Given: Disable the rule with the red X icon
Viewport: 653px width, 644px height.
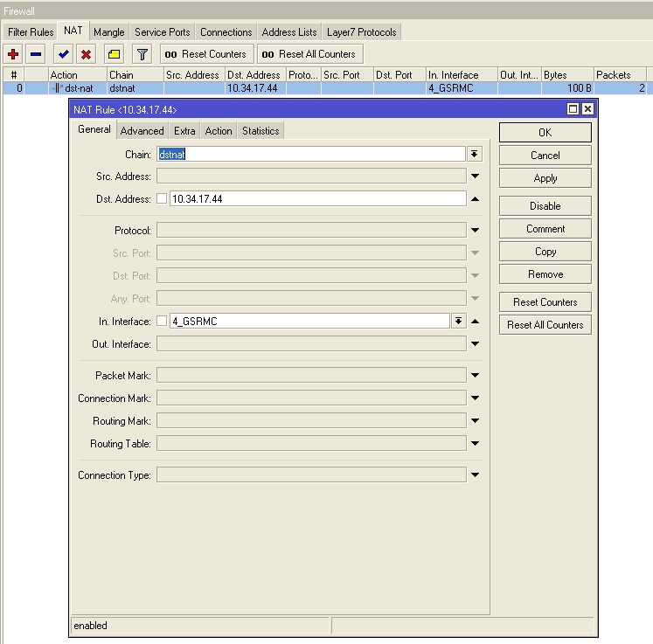Looking at the screenshot, I should [87, 54].
